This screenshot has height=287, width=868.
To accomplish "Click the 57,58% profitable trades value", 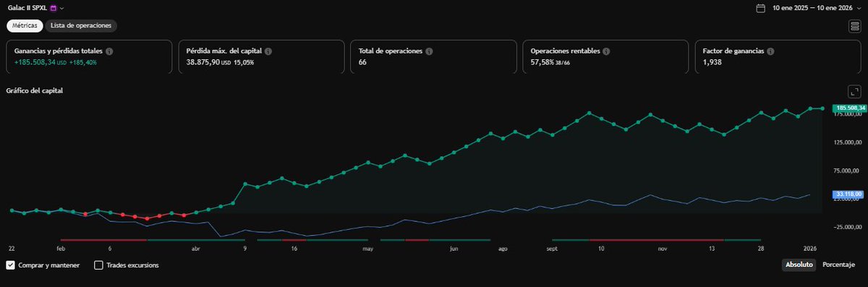I will point(542,62).
